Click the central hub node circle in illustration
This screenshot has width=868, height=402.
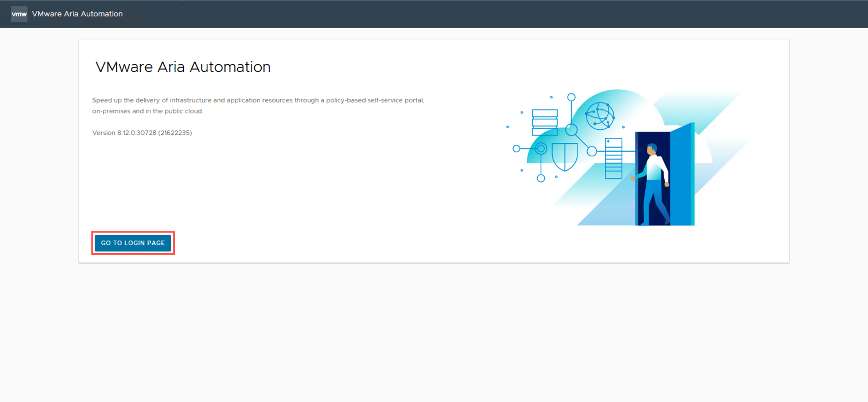point(571,130)
